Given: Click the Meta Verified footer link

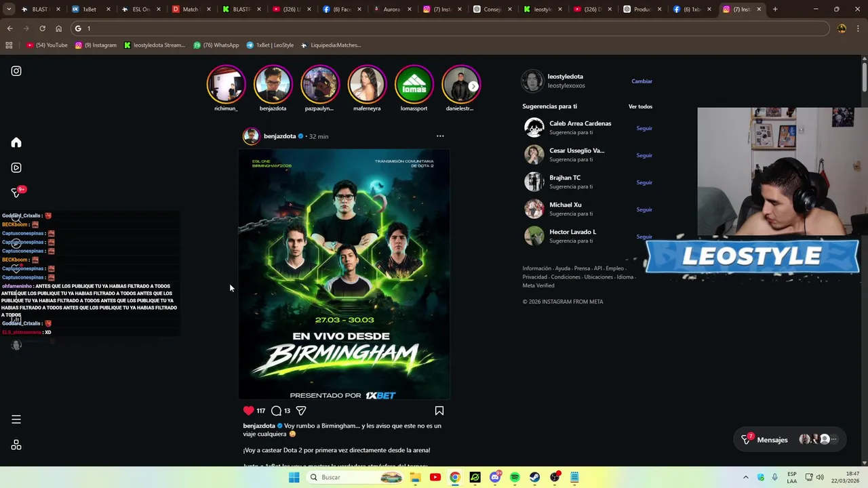Looking at the screenshot, I should tap(538, 285).
